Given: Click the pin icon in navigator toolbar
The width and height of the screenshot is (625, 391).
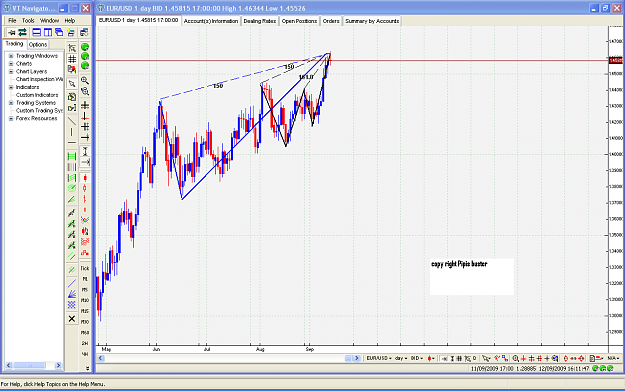Looking at the screenshot, I should coord(12,32).
